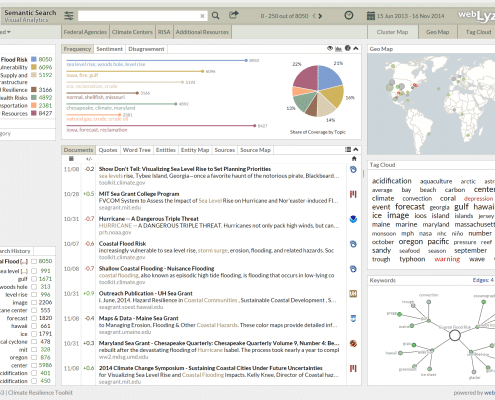The image size is (495, 400).
Task: Open the Entity Map tab
Action: 195,150
